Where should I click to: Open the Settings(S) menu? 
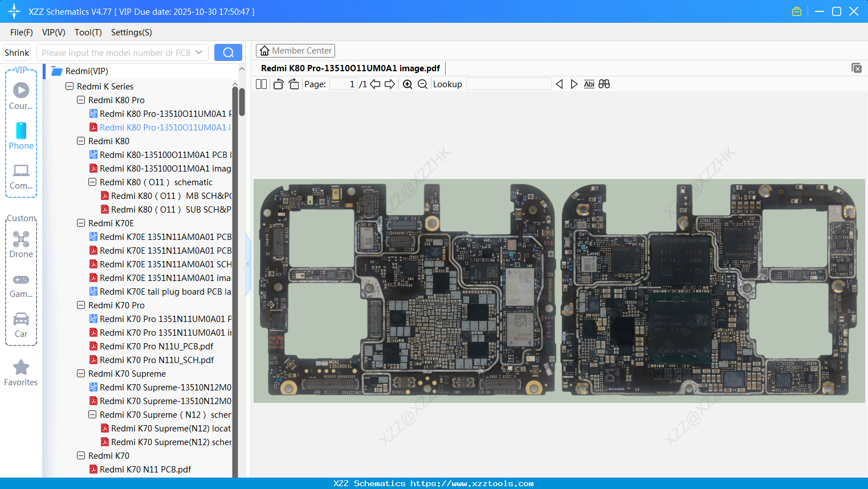(x=131, y=32)
